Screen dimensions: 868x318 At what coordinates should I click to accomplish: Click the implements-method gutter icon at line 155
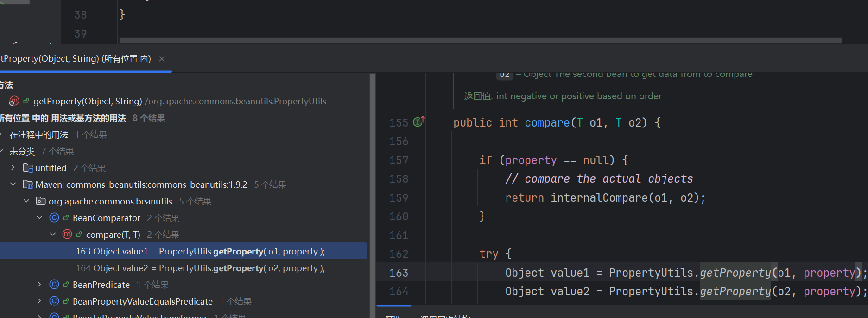(x=418, y=122)
